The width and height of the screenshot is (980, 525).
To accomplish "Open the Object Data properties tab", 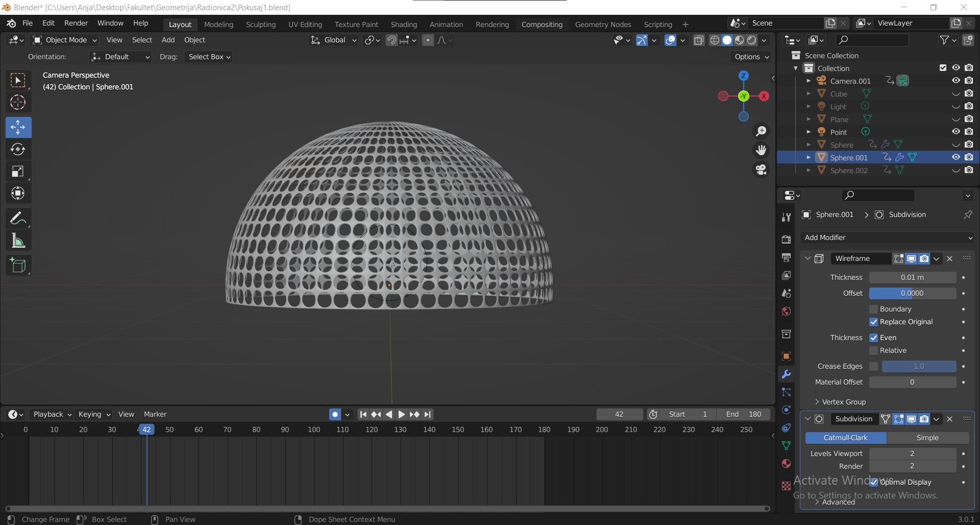I will 786,445.
